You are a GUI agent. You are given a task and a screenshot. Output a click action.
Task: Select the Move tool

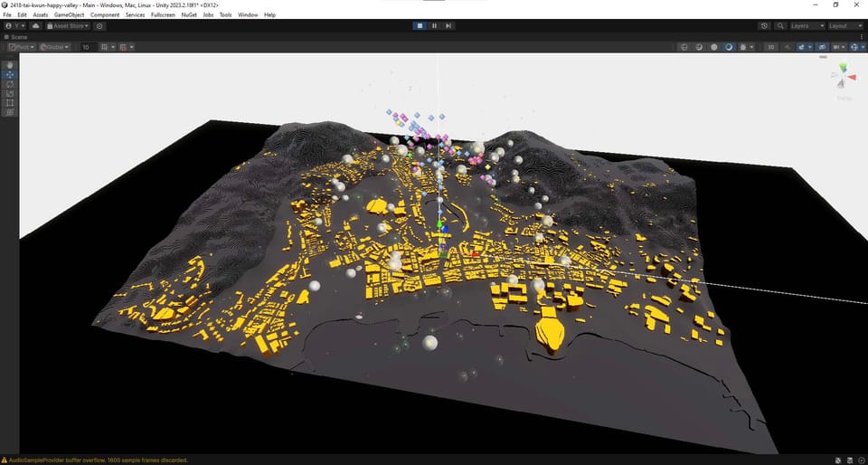click(9, 74)
